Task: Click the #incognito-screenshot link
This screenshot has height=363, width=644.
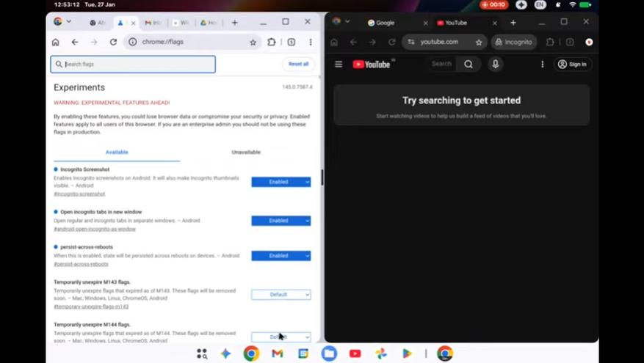Action: coord(79,194)
